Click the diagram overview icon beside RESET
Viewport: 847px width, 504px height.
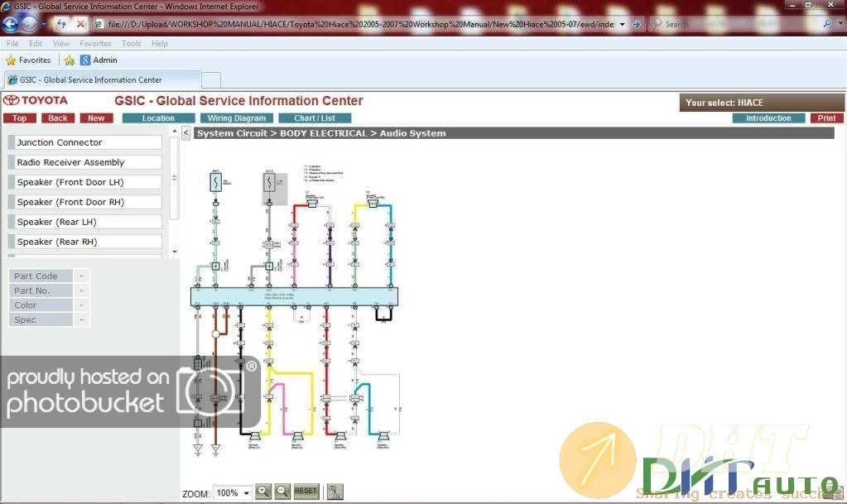pyautogui.click(x=335, y=492)
